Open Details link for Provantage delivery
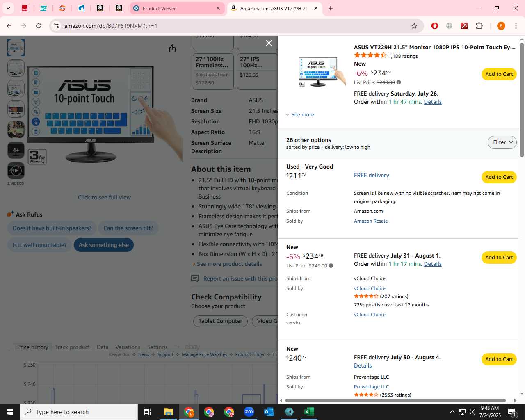This screenshot has width=525, height=420. click(363, 365)
